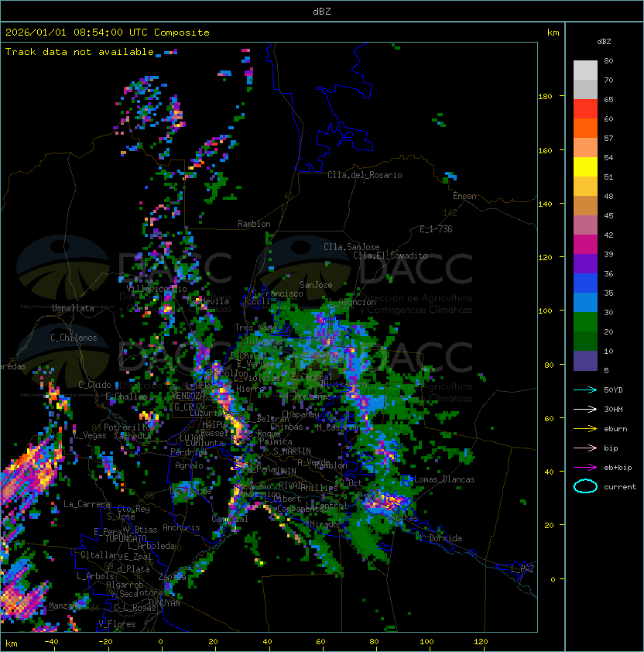This screenshot has width=644, height=652.
Task: Select the pink bip arrow icon
Action: (x=585, y=448)
